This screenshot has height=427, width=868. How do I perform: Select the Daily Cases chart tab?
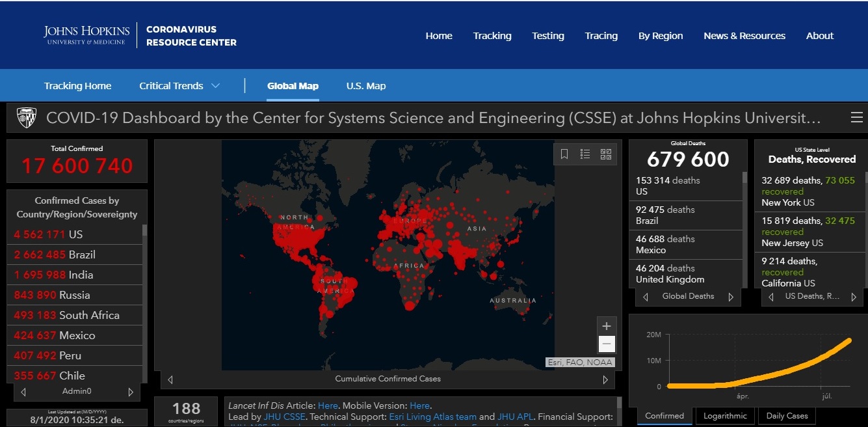click(787, 416)
